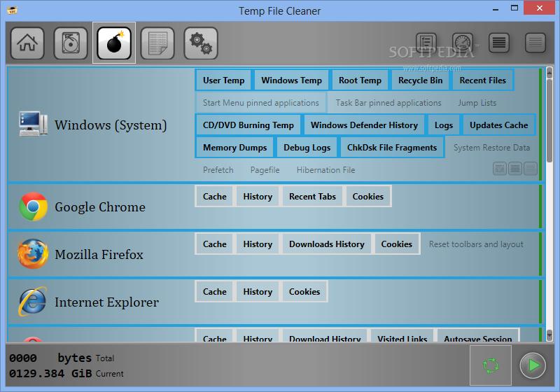Viewport: 560px width, 392px height.
Task: Toggle Chrome Recent Tabs
Action: click(x=312, y=197)
